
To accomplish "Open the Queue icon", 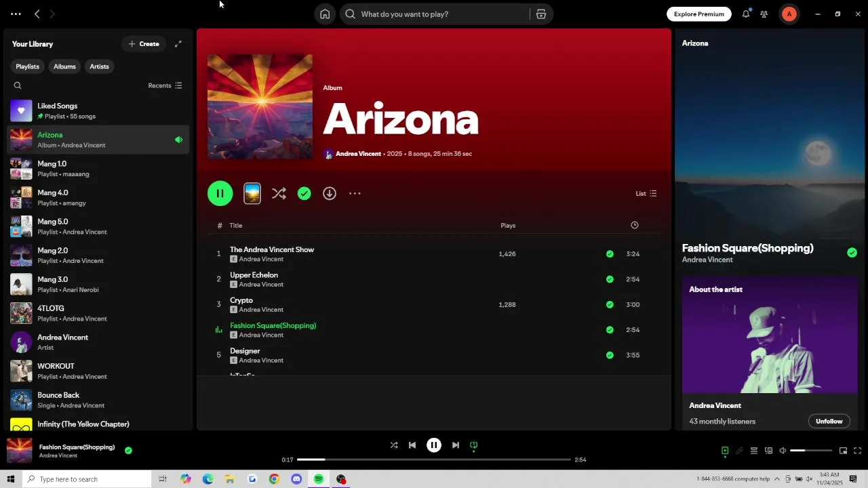I will pyautogui.click(x=753, y=451).
